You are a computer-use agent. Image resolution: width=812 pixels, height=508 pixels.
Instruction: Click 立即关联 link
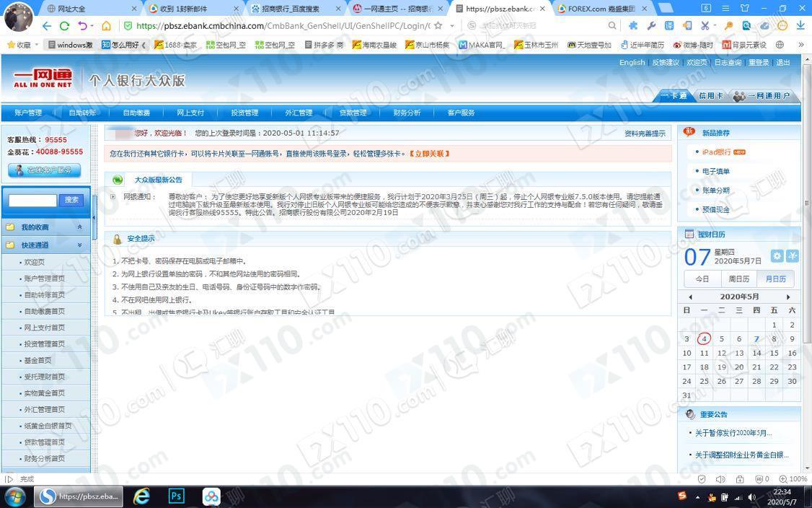(429, 154)
